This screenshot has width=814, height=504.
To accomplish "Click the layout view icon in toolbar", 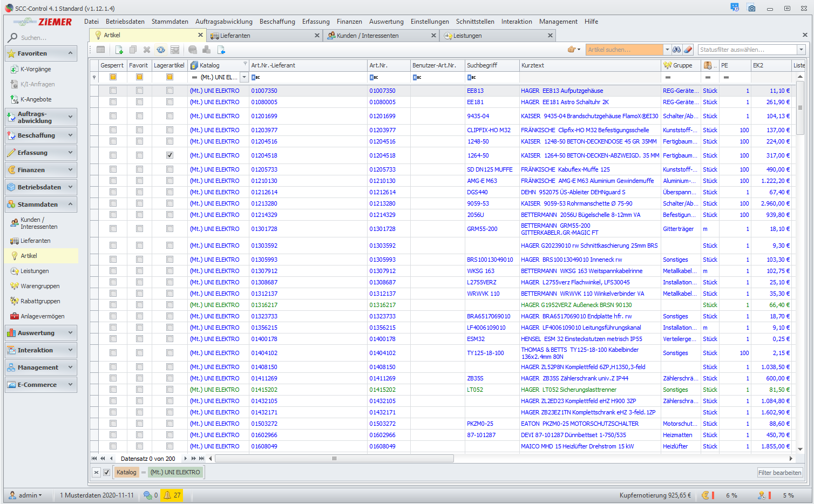I will (175, 50).
